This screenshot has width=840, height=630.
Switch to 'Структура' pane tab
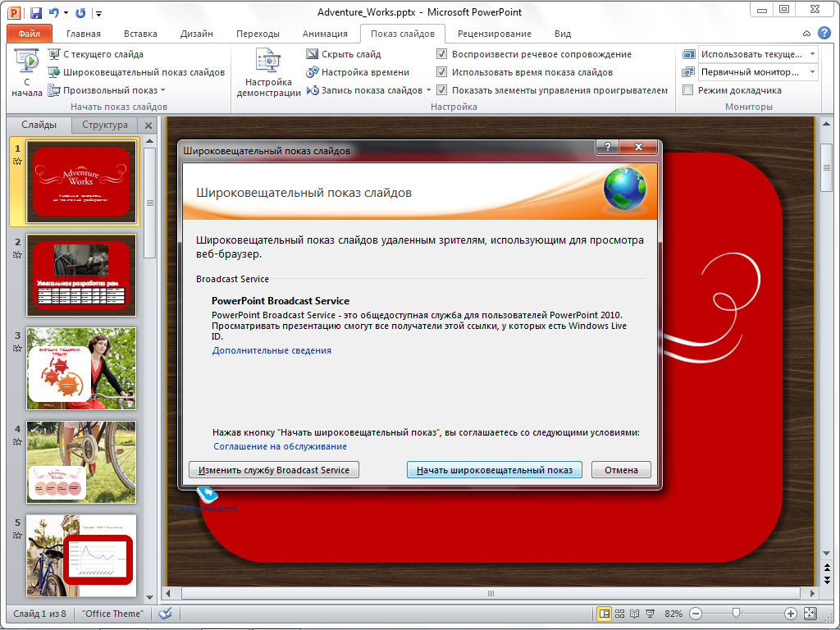105,125
